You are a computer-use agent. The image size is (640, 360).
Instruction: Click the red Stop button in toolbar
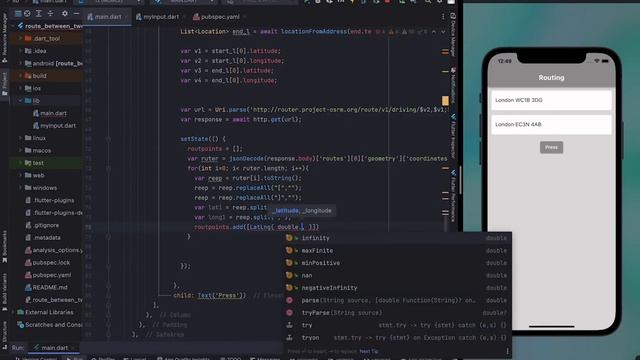click(387, 2)
